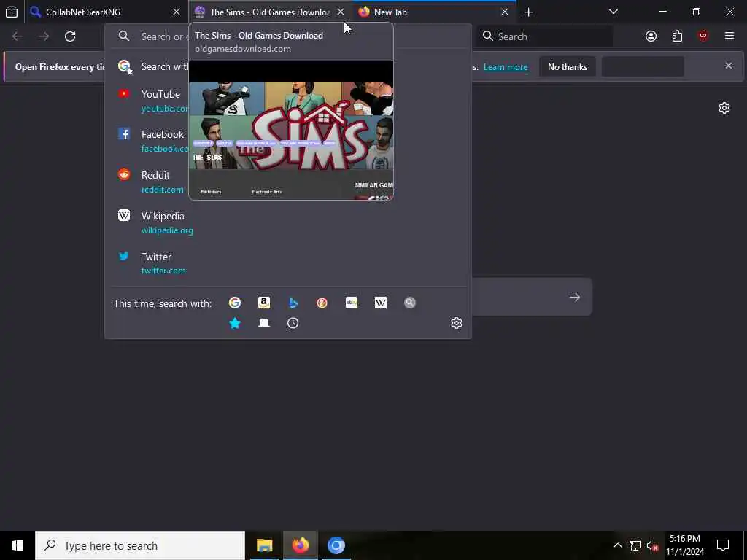Viewport: 747px width, 560px height.
Task: Focus the toolbar Search box
Action: 545,36
